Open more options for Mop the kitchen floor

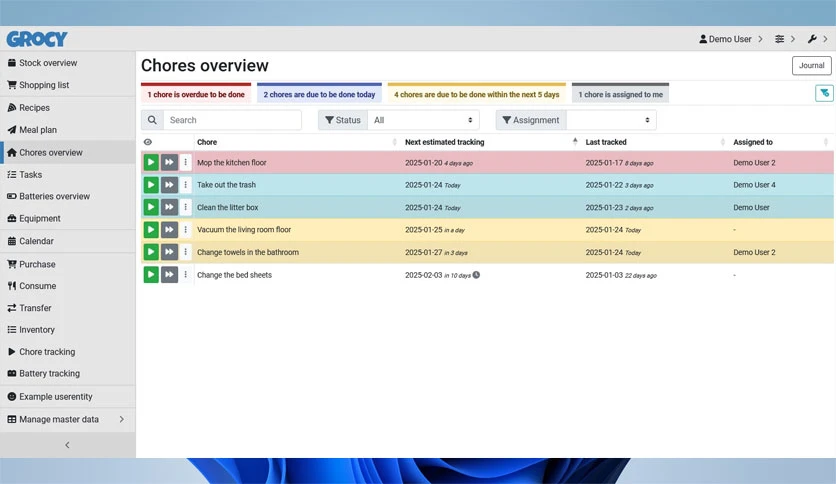click(186, 162)
